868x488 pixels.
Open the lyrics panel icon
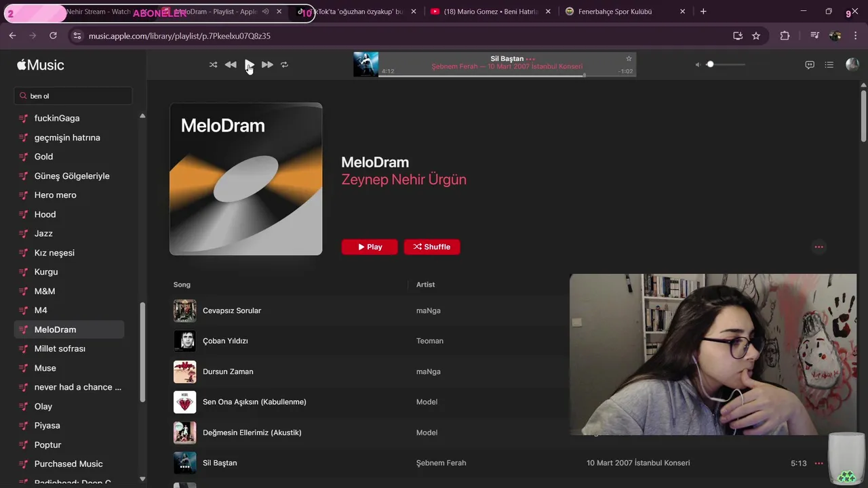(810, 65)
